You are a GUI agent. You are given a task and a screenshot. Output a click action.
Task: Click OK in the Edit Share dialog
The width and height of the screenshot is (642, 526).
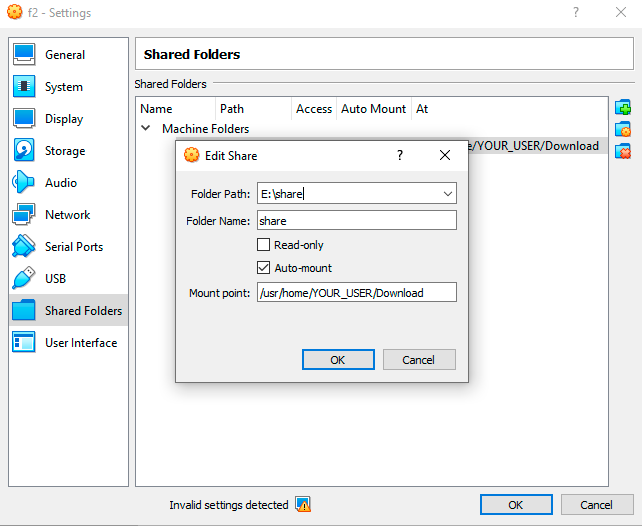[338, 360]
